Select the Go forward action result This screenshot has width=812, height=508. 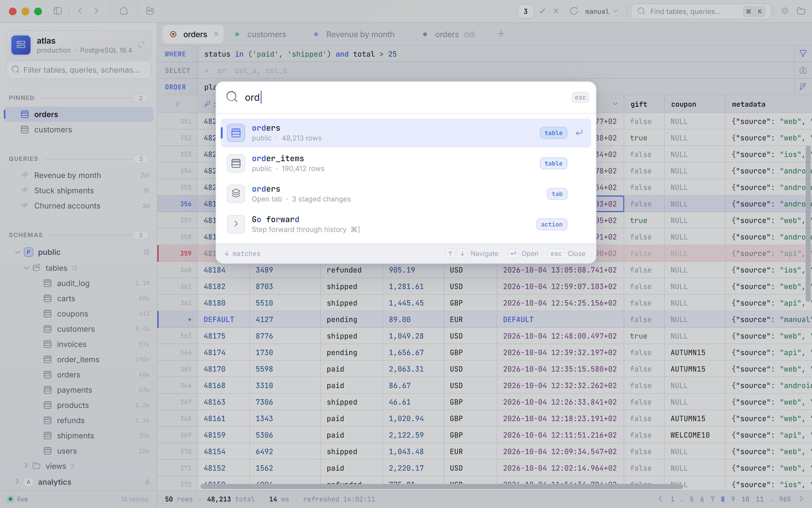pyautogui.click(x=406, y=224)
